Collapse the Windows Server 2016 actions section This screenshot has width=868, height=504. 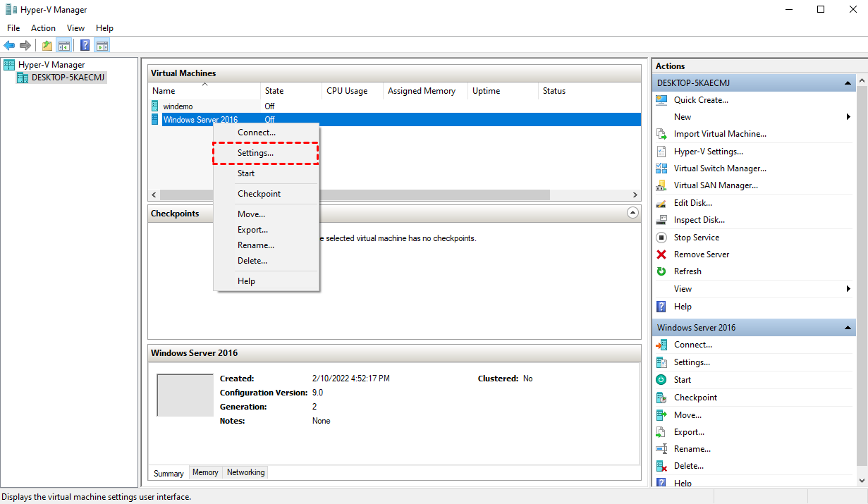click(x=849, y=328)
